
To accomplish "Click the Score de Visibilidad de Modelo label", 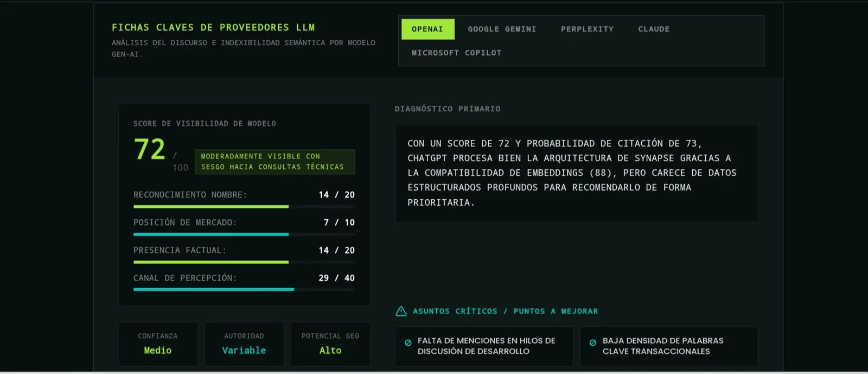I will [x=205, y=124].
